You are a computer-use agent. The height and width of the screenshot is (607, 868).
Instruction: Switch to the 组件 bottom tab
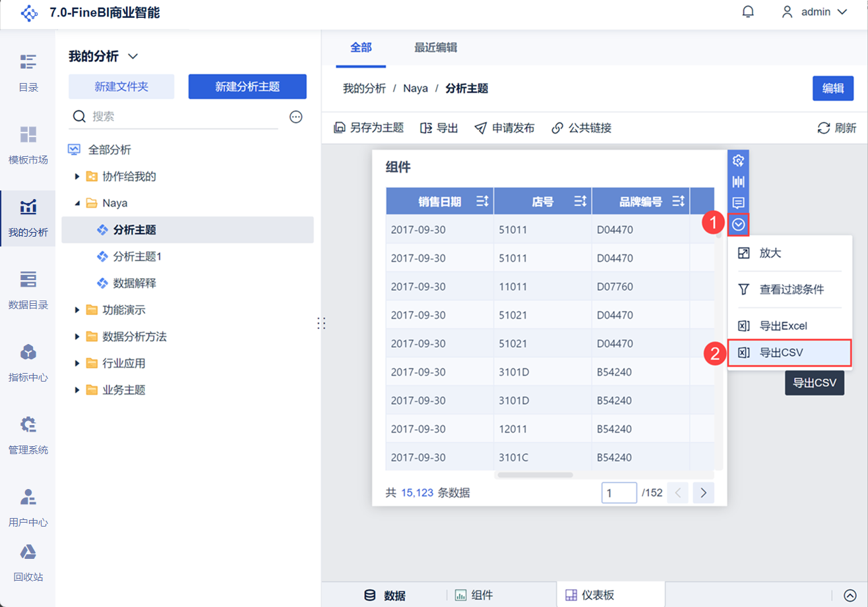point(474,595)
